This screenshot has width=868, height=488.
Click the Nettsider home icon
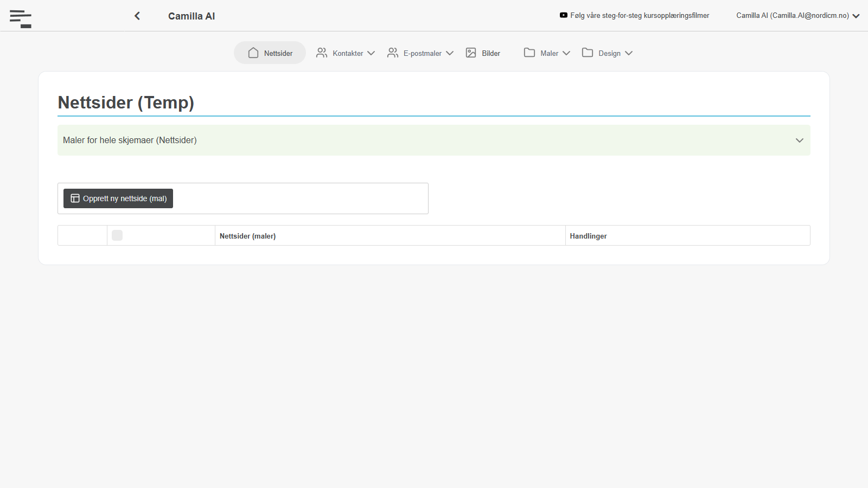coord(253,53)
